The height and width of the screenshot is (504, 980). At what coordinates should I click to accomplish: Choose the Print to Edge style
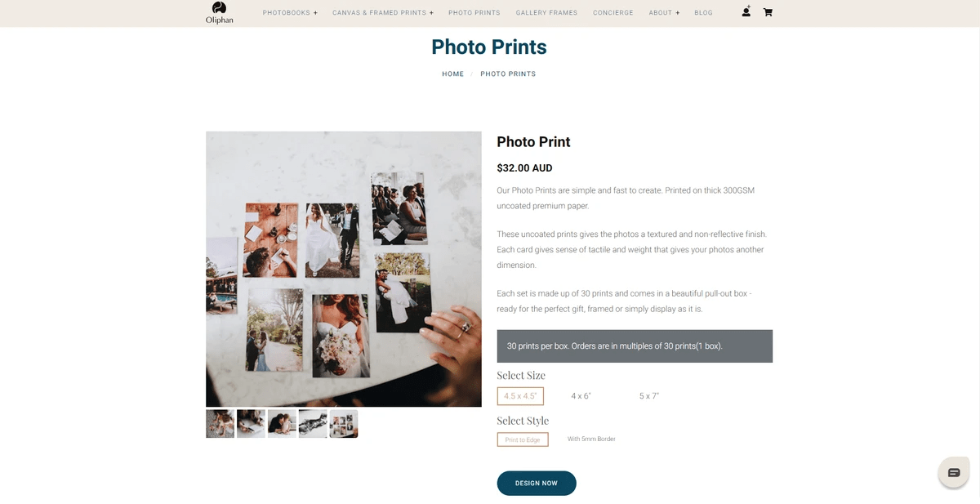pos(523,439)
